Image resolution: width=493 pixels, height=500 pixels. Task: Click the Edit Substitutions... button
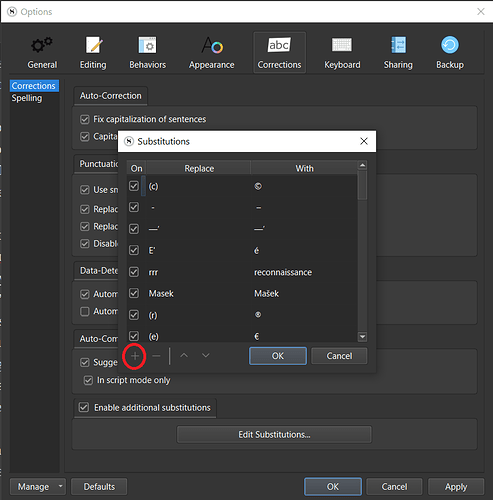(x=274, y=435)
